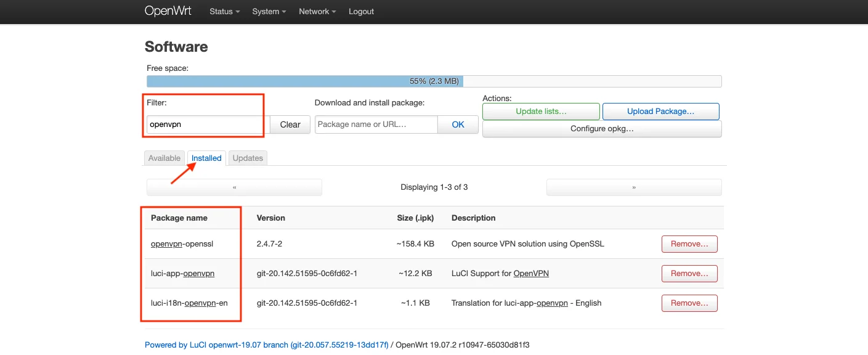Switch to the Updates tab
Screen dimensions: 868x355
248,158
